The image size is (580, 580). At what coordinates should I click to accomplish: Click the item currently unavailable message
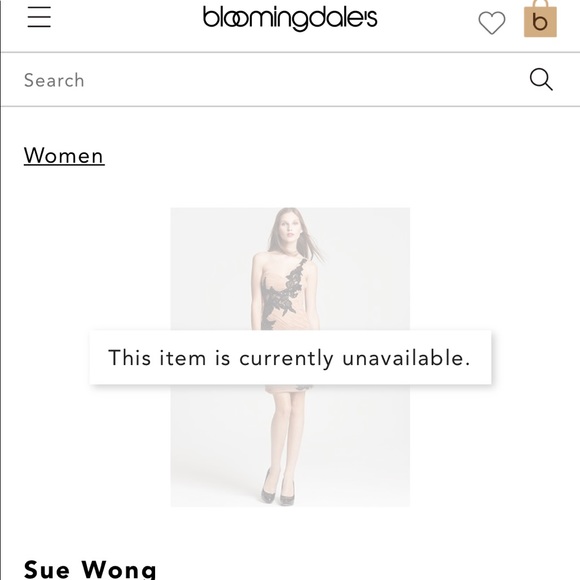[x=290, y=358]
